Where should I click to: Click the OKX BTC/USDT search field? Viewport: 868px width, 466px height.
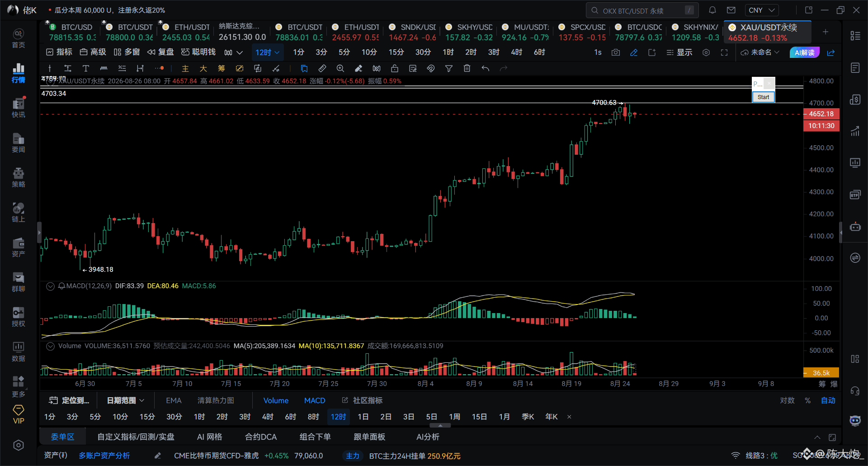(642, 10)
